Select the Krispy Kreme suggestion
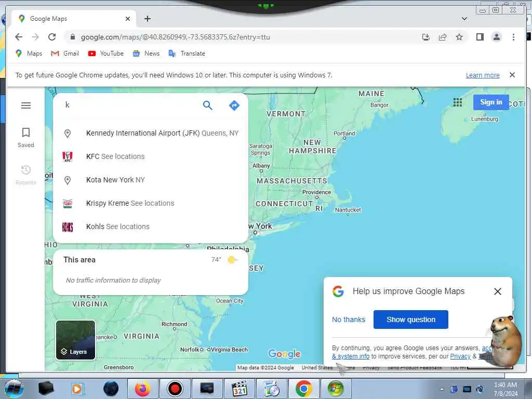 pyautogui.click(x=151, y=203)
